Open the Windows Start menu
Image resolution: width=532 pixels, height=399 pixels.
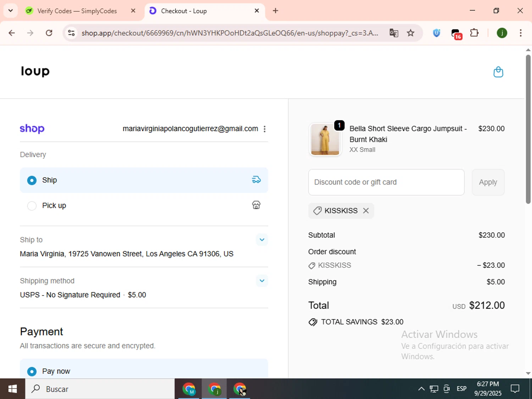(12, 389)
